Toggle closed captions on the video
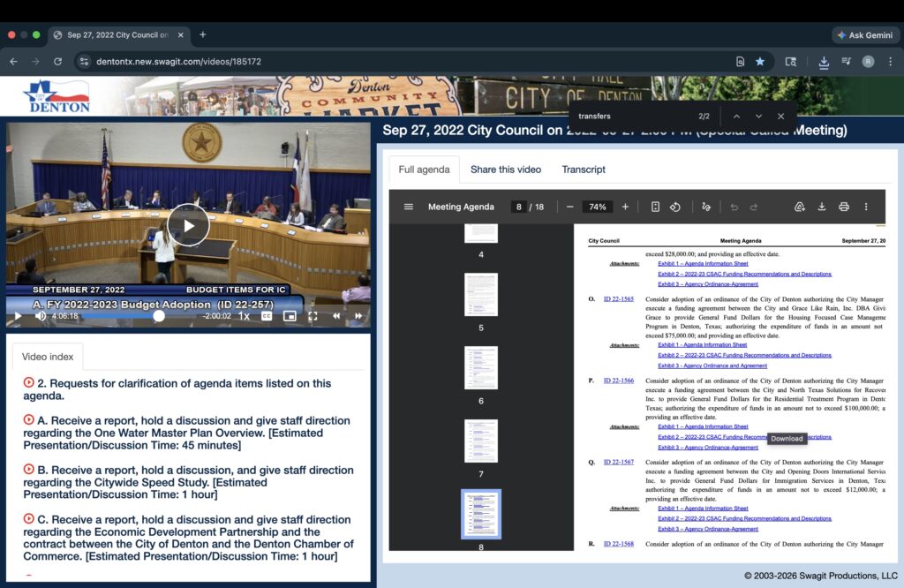The width and height of the screenshot is (904, 588). click(267, 316)
